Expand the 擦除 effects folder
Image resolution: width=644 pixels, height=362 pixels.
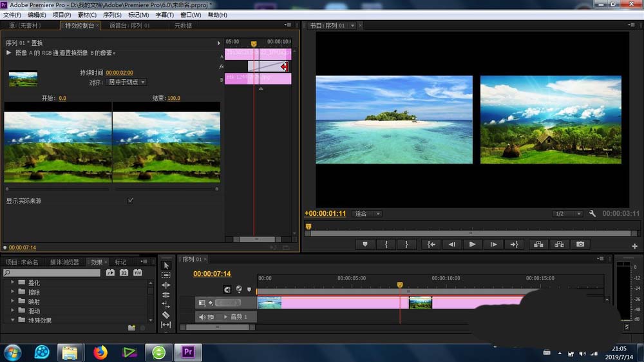tap(12, 292)
